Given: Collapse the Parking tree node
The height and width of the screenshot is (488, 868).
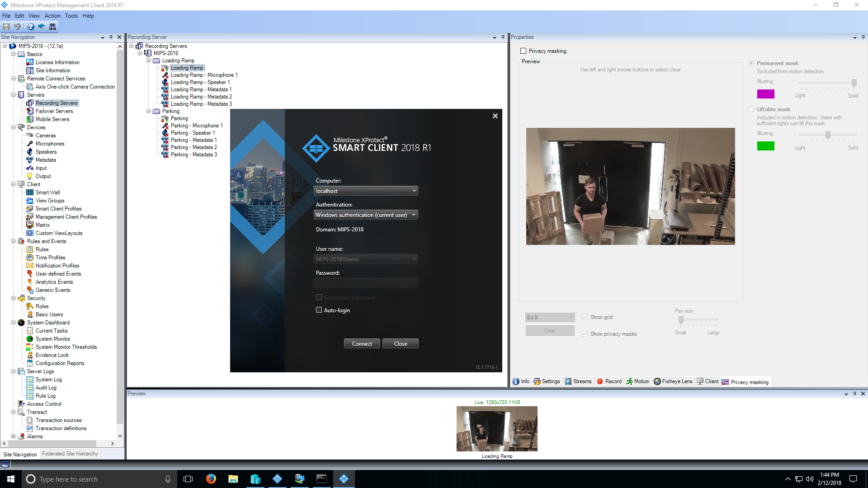Looking at the screenshot, I should pos(148,111).
